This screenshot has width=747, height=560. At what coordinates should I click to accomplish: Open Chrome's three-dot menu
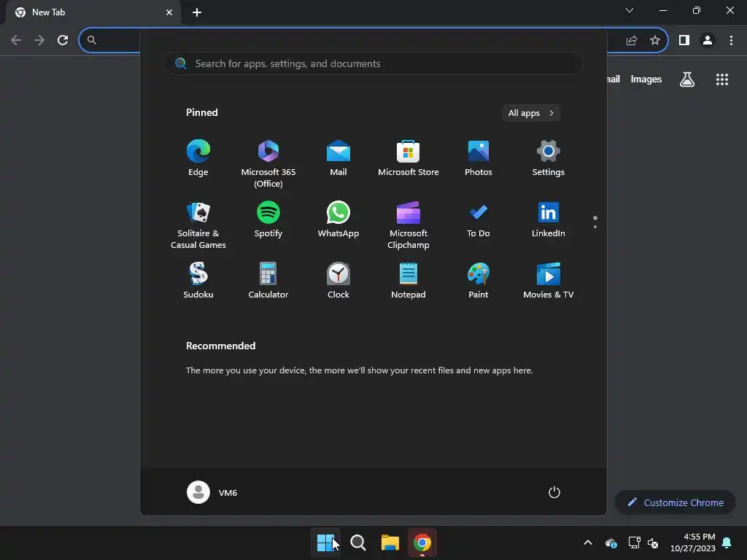[731, 41]
